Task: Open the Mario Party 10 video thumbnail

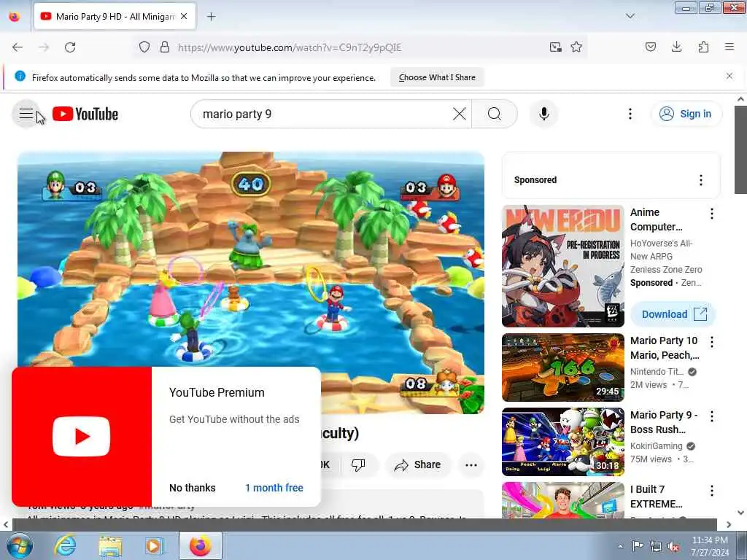Action: pyautogui.click(x=562, y=367)
